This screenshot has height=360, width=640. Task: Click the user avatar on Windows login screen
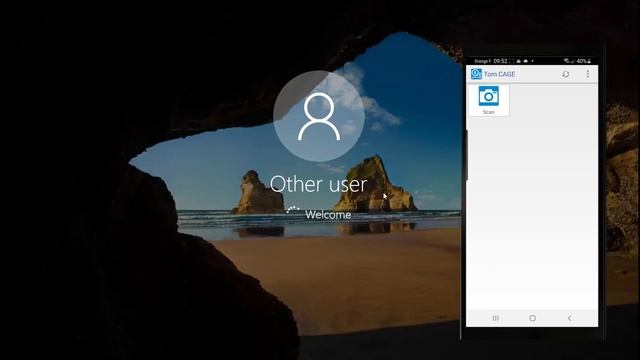tap(319, 116)
